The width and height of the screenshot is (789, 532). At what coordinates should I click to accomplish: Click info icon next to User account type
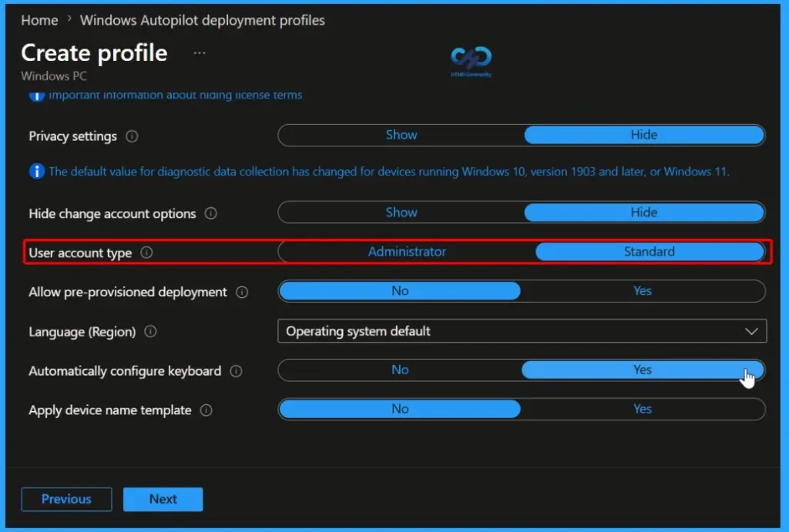146,253
